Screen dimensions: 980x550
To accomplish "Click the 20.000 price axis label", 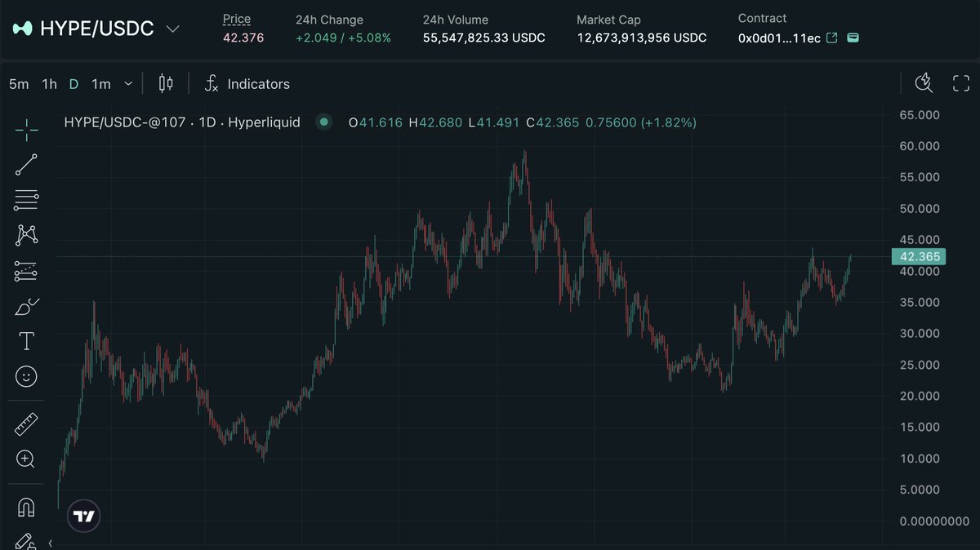I will pos(920,396).
